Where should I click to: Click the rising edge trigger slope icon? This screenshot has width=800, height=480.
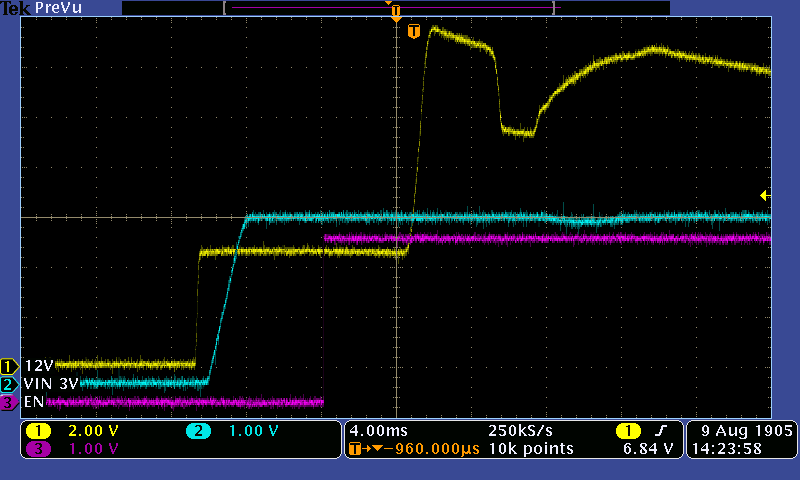click(x=661, y=431)
